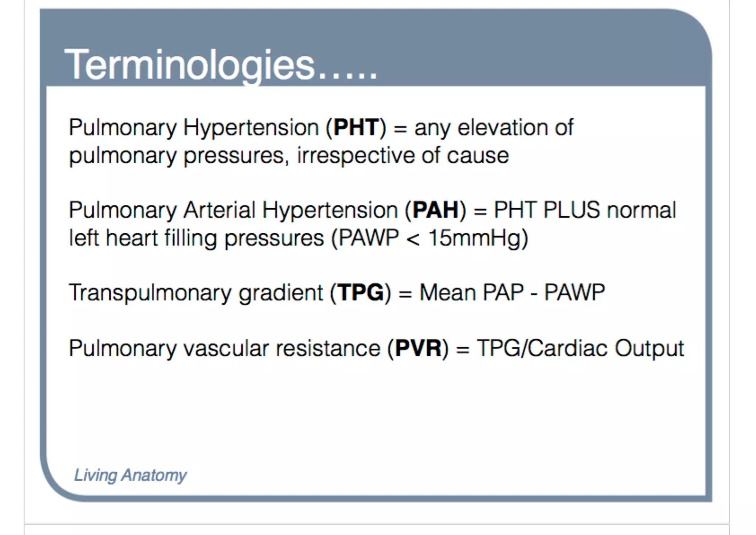Image resolution: width=756 pixels, height=535 pixels.
Task: Click the bold PAH abbreviation
Action: (435, 210)
